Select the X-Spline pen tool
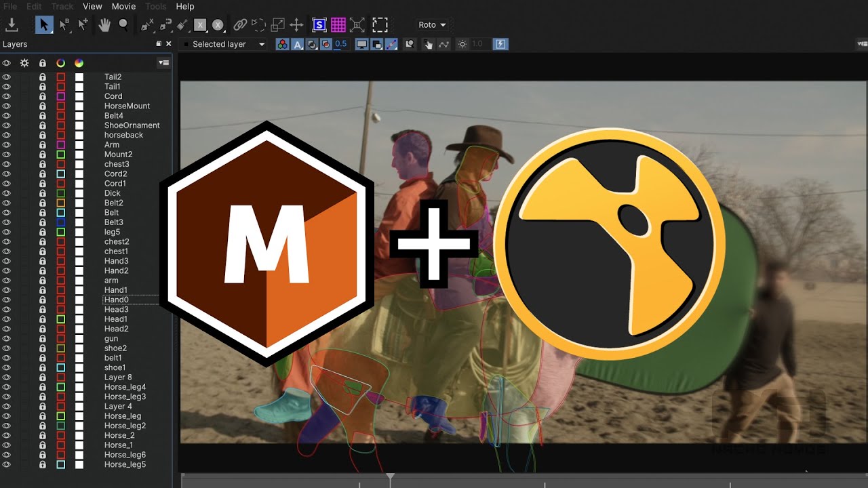 147,25
